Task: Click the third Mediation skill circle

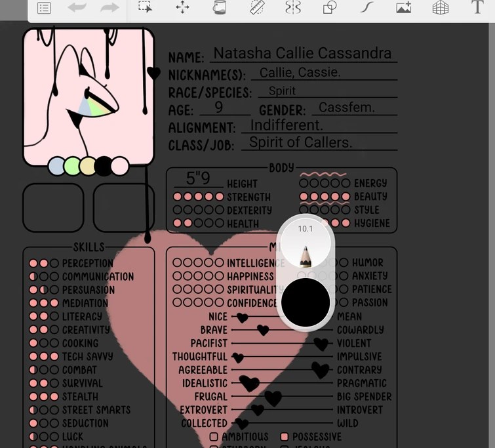Action: pyautogui.click(x=54, y=303)
